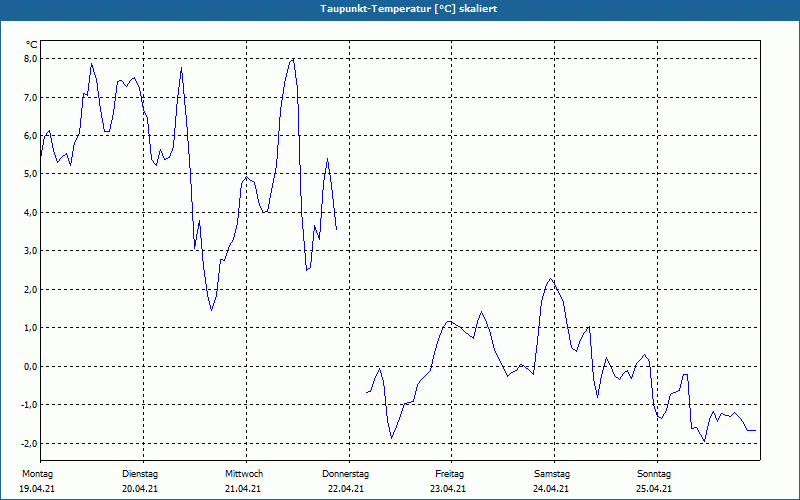Click the date 25.04.21

pyautogui.click(x=654, y=489)
